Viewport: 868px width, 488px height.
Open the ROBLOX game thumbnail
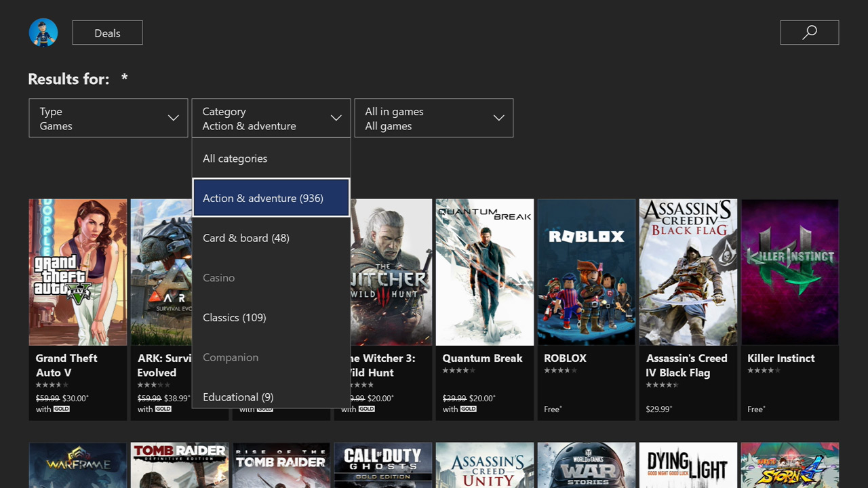(586, 271)
